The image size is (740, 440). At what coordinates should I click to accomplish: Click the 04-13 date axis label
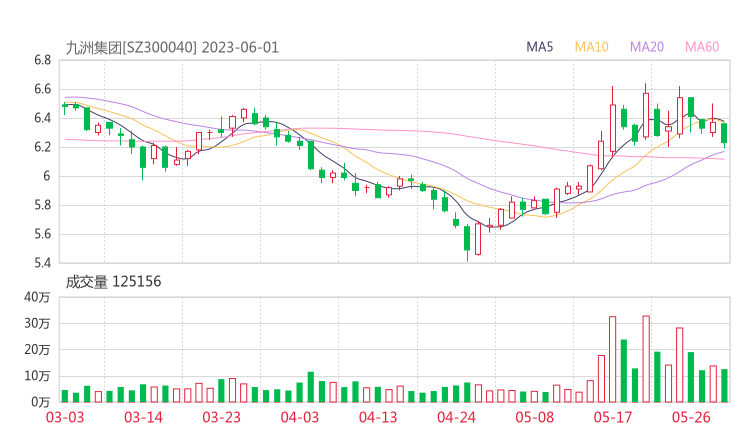[378, 417]
